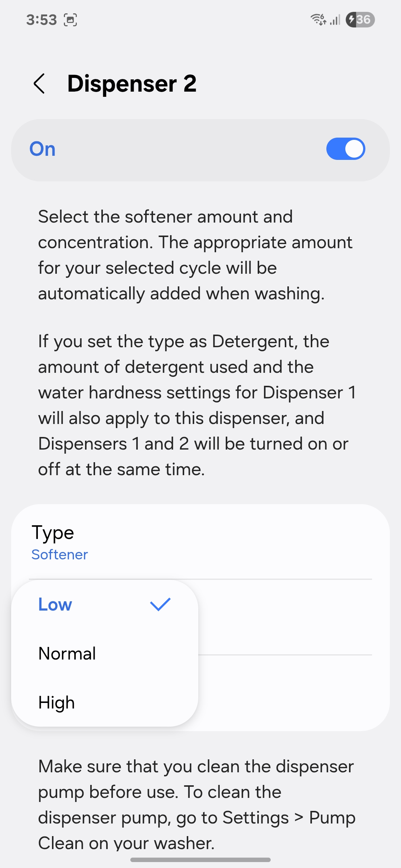Tap the Dispenser 2 page title
The width and height of the screenshot is (401, 868).
[132, 83]
